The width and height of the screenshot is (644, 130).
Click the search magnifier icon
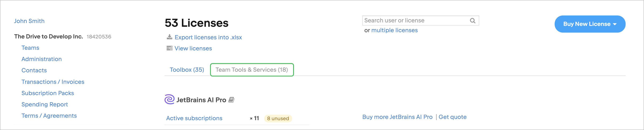(x=473, y=20)
